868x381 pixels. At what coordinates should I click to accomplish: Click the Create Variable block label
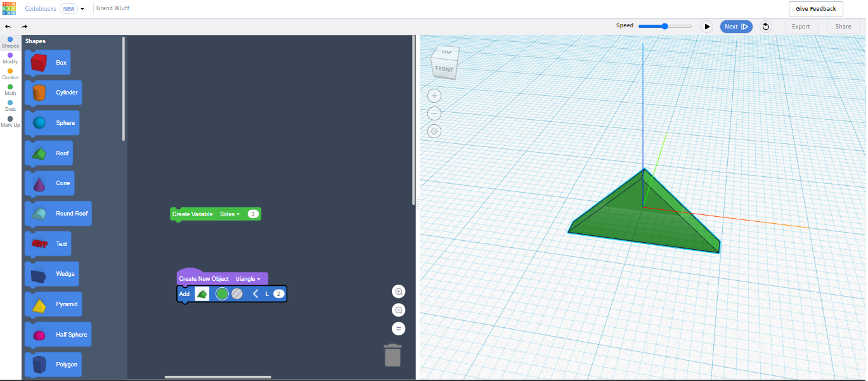click(x=193, y=214)
